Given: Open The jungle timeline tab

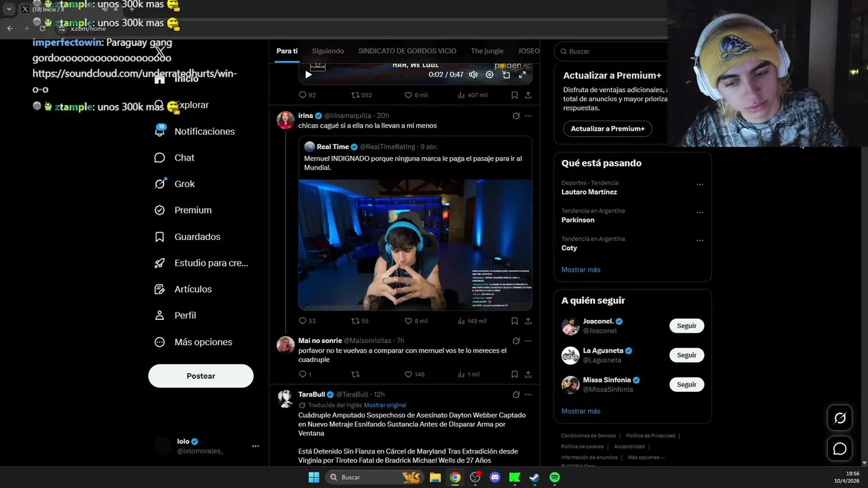Looking at the screenshot, I should tap(488, 51).
